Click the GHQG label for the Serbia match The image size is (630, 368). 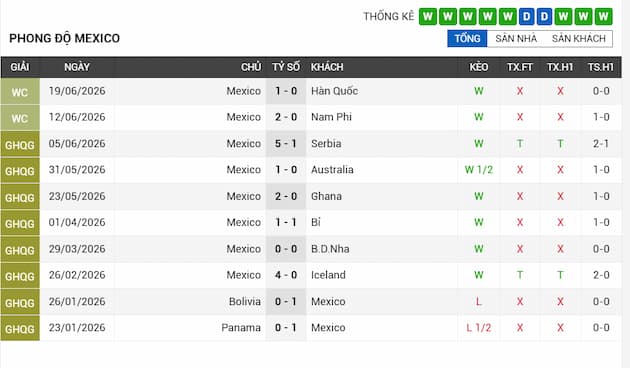[x=20, y=144]
